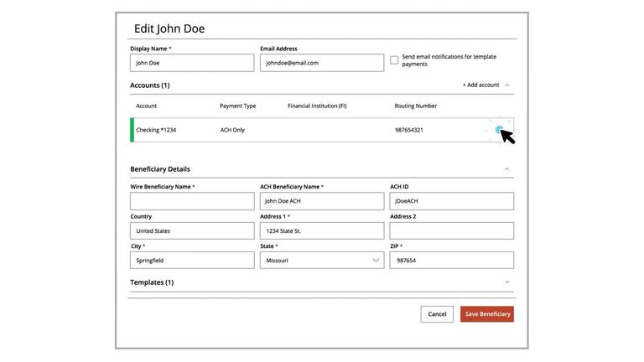Click the ZIP code input field
Image resolution: width=644 pixels, height=362 pixels.
pos(452,261)
